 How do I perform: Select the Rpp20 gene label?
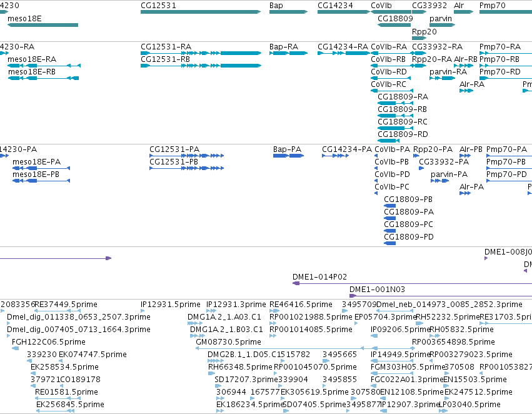click(x=424, y=32)
